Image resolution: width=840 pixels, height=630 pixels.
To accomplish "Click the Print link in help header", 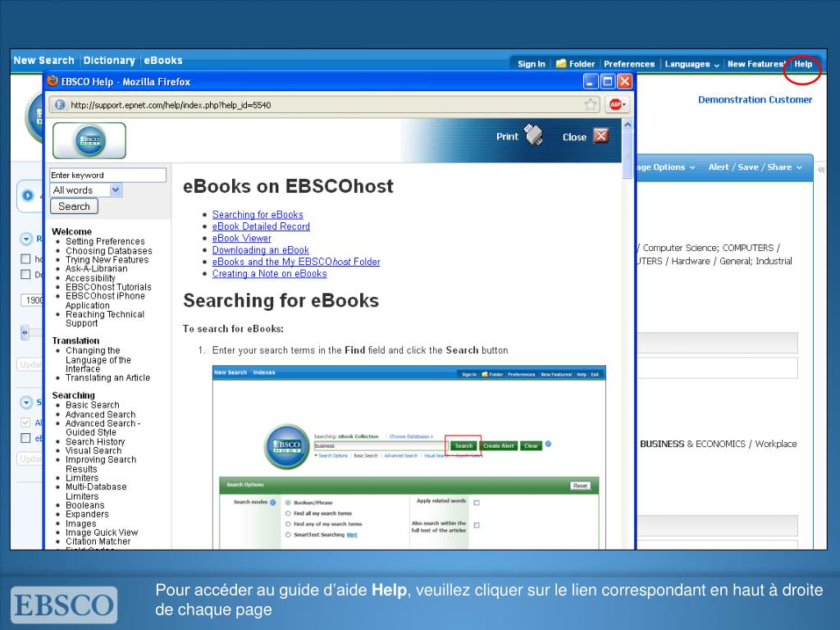I will tap(507, 137).
